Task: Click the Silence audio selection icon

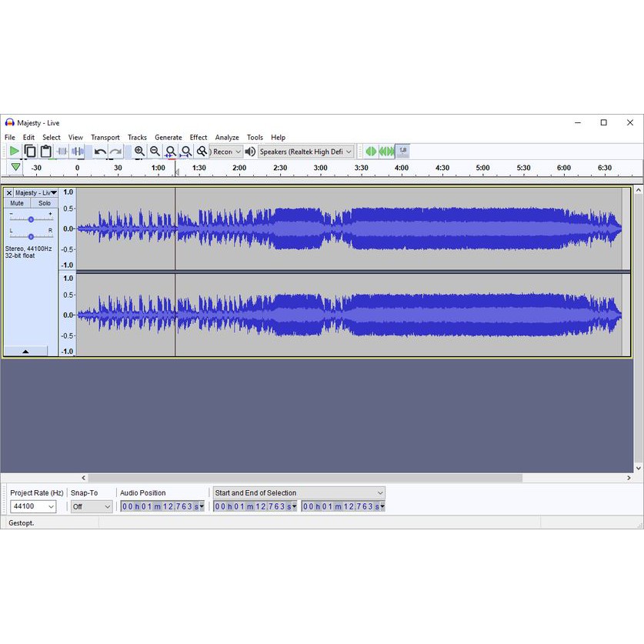Action: point(78,152)
